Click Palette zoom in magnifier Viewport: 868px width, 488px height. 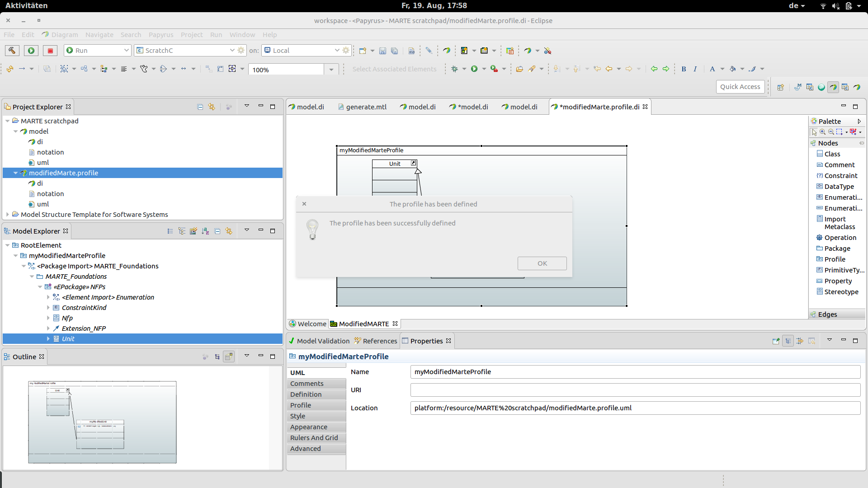point(822,132)
